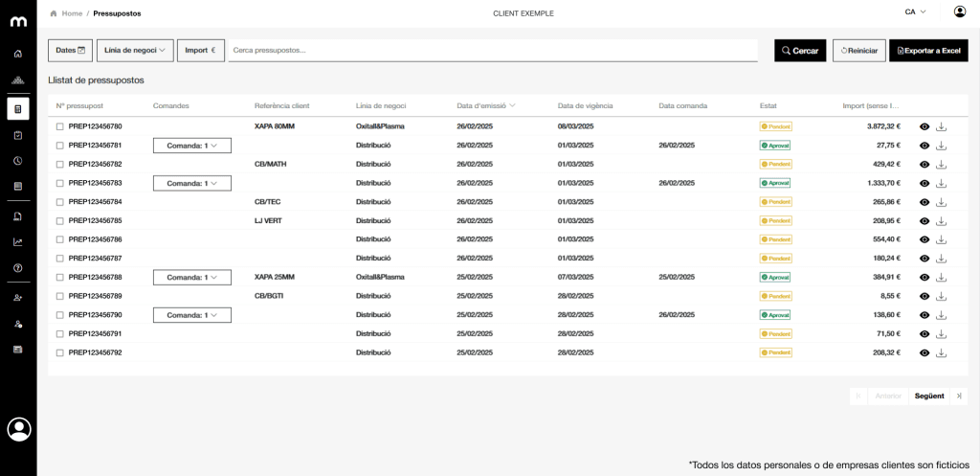Screen dimensions: 980x476
Task: Click the home icon in the breadcrumb
Action: [x=54, y=13]
